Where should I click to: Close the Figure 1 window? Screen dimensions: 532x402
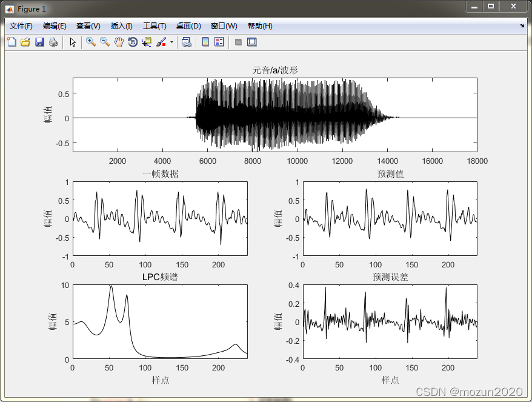[x=513, y=7]
